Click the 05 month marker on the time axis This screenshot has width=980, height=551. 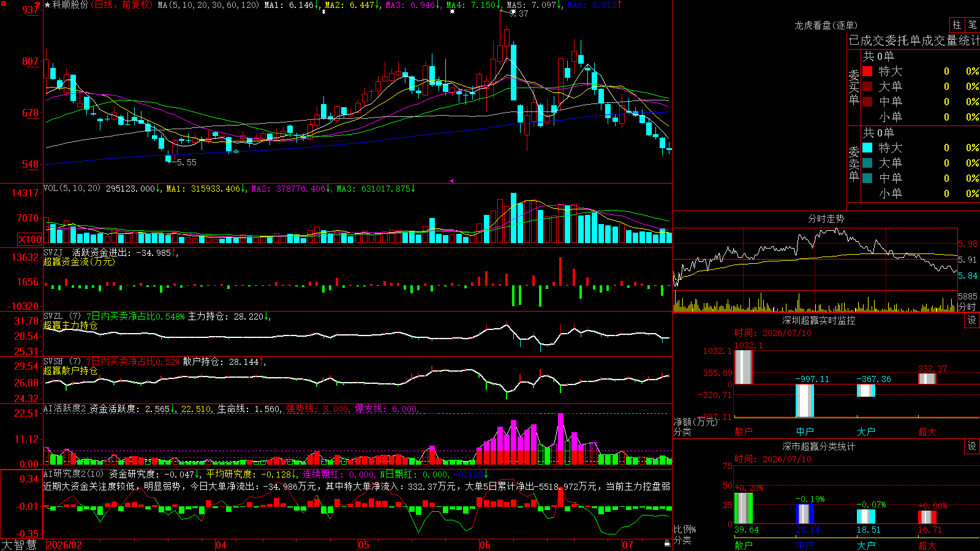[x=364, y=545]
